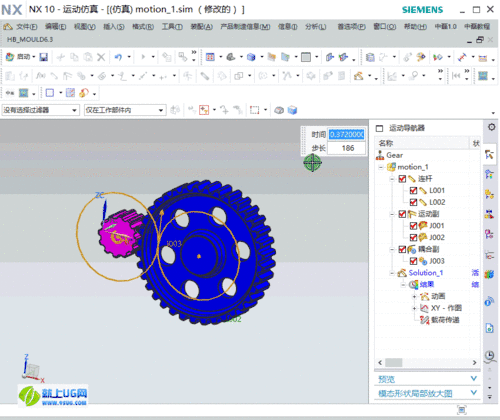Open the navigator settings gear icon
The width and height of the screenshot is (500, 420).
pos(491,127)
